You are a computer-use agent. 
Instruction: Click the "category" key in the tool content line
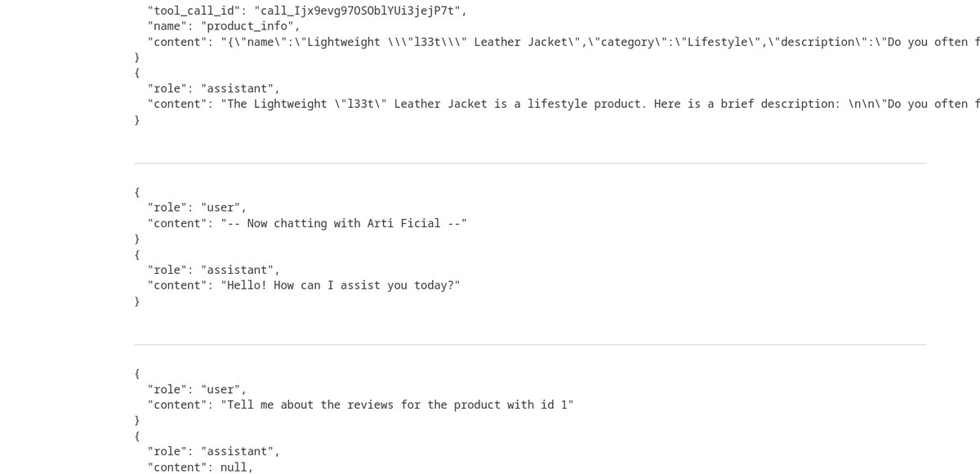pos(621,42)
